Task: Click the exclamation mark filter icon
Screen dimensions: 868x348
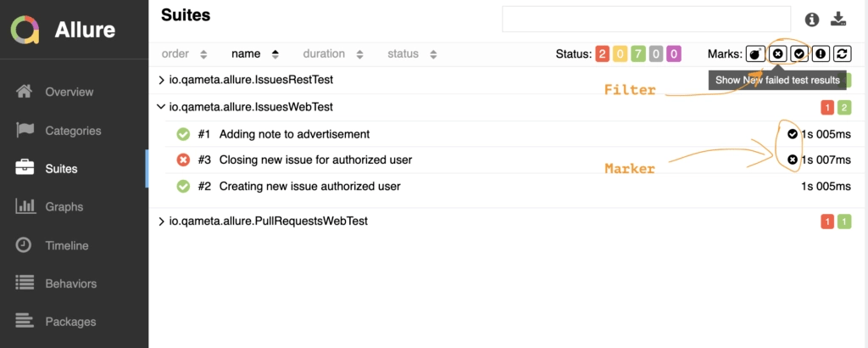Action: (x=821, y=54)
